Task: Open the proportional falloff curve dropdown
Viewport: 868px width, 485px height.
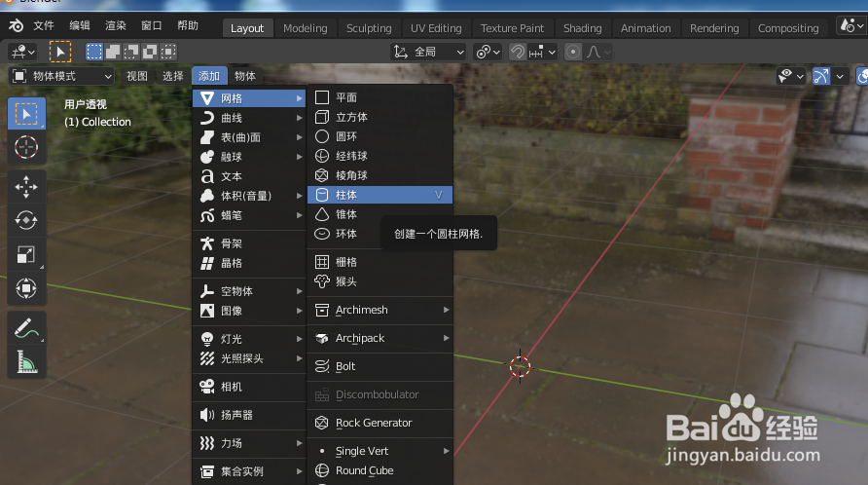Action: tap(598, 52)
